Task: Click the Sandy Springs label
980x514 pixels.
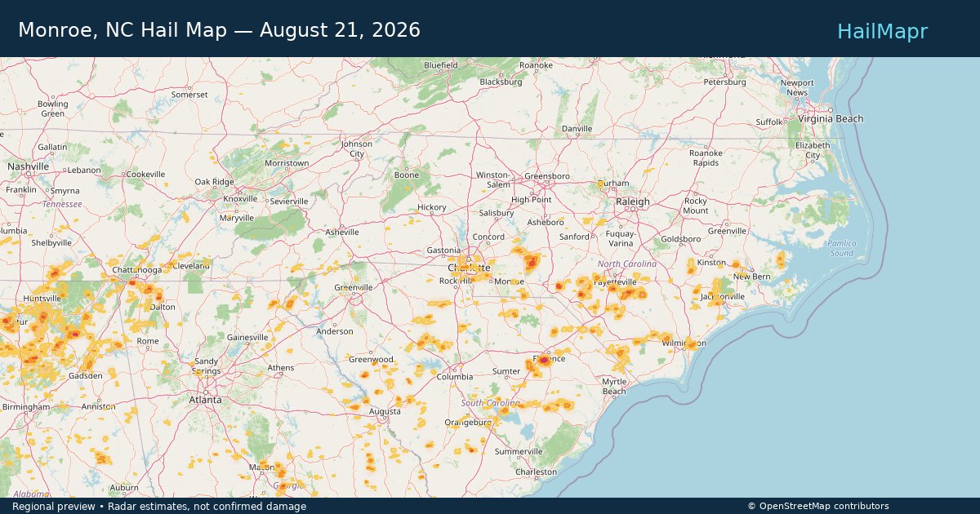Action: click(x=206, y=366)
